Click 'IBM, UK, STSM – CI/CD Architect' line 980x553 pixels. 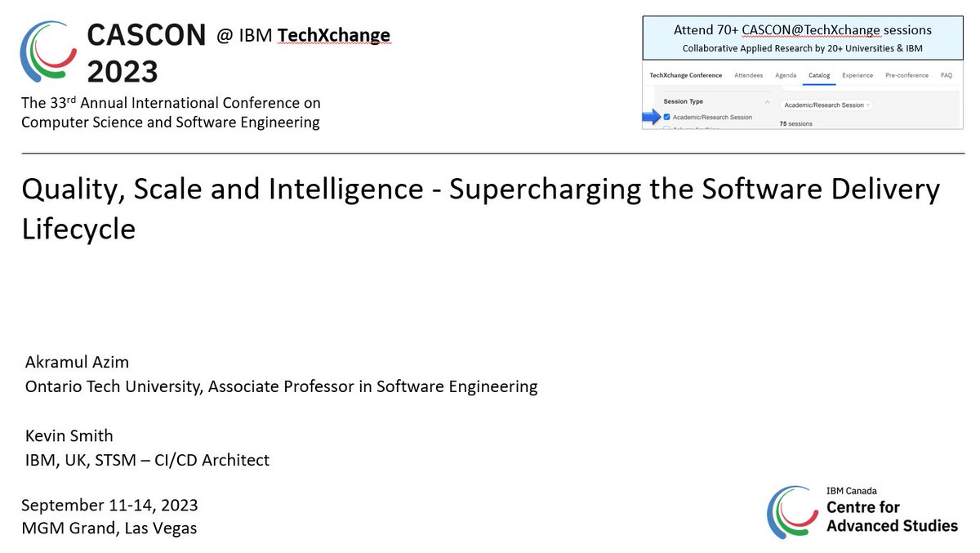[147, 460]
